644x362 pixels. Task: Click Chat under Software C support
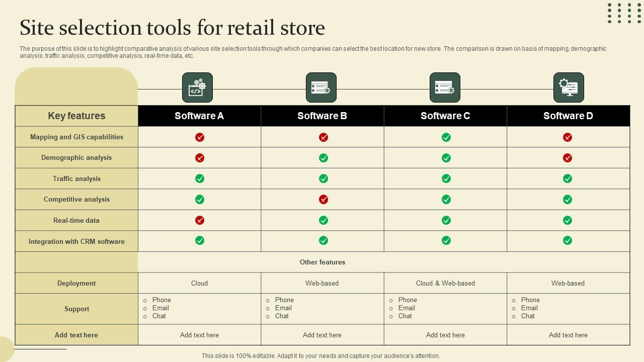pyautogui.click(x=405, y=316)
